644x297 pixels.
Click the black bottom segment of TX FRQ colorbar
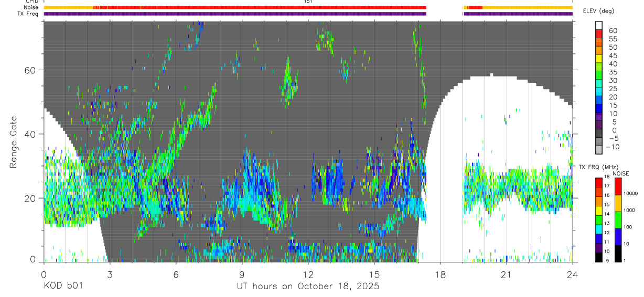tap(599, 257)
